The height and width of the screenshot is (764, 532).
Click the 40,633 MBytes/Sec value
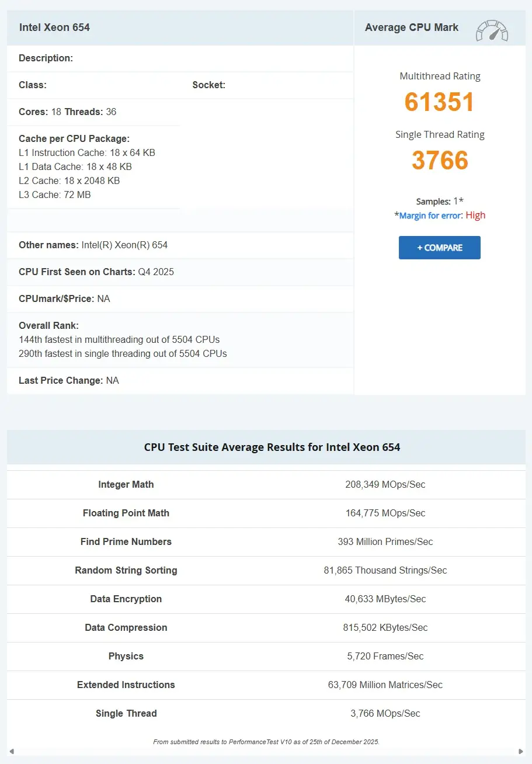coord(385,599)
